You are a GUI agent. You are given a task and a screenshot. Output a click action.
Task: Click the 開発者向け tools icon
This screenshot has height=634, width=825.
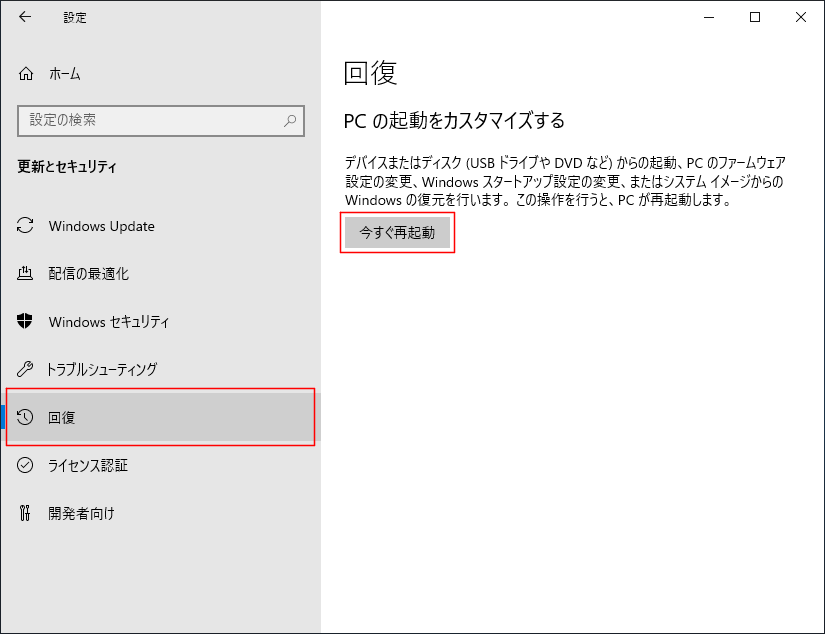pos(25,513)
